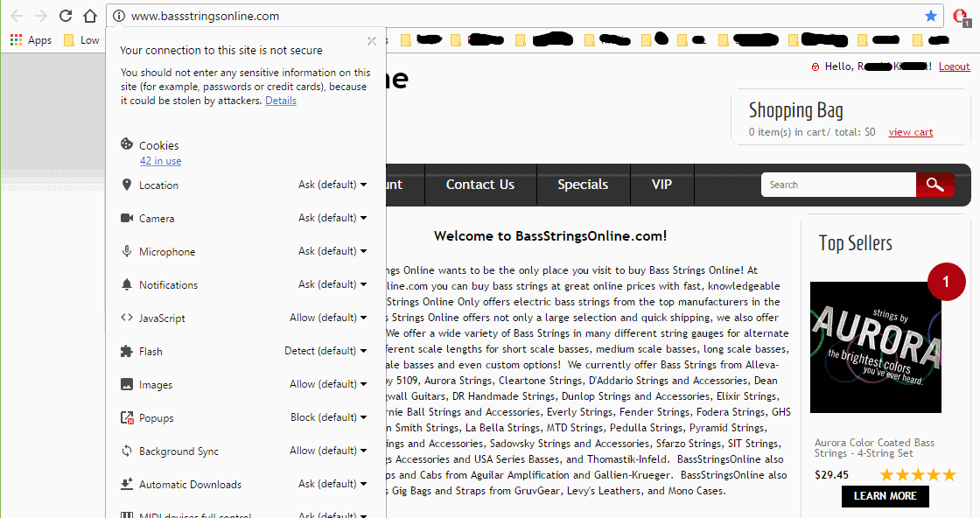The width and height of the screenshot is (980, 518).
Task: Open Microphone permission dropdown
Action: (x=332, y=250)
